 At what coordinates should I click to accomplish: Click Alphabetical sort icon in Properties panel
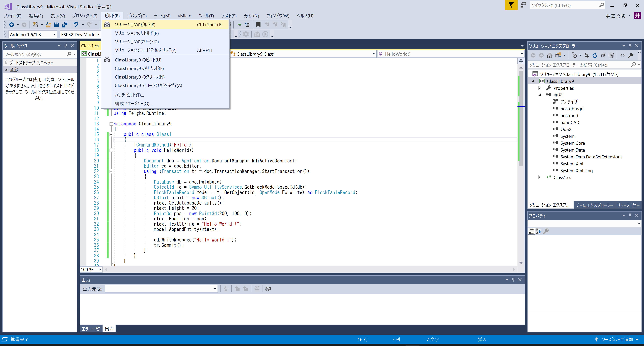click(x=538, y=231)
